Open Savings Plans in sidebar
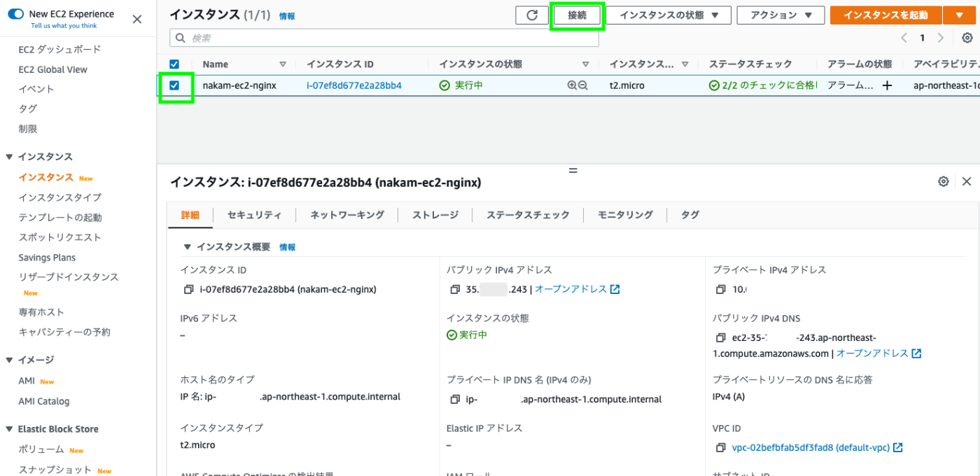This screenshot has width=980, height=476. click(47, 258)
